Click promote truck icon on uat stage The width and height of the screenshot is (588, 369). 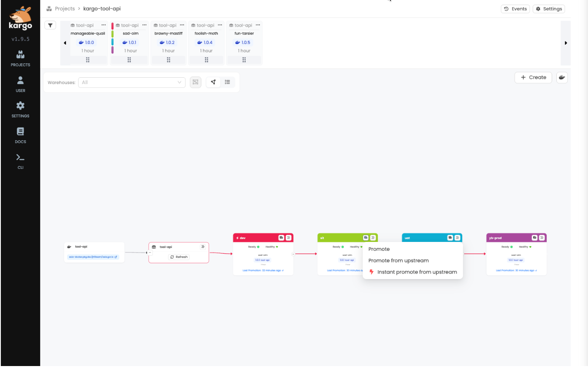tap(450, 238)
